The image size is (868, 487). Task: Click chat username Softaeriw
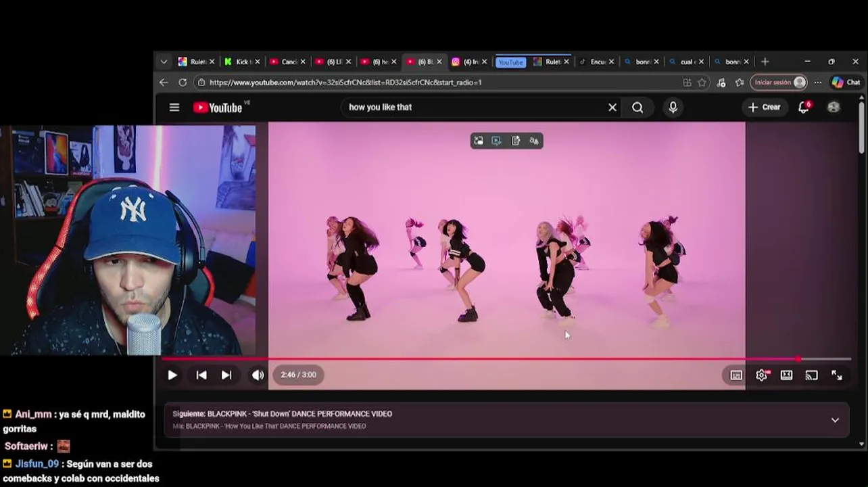[26, 446]
